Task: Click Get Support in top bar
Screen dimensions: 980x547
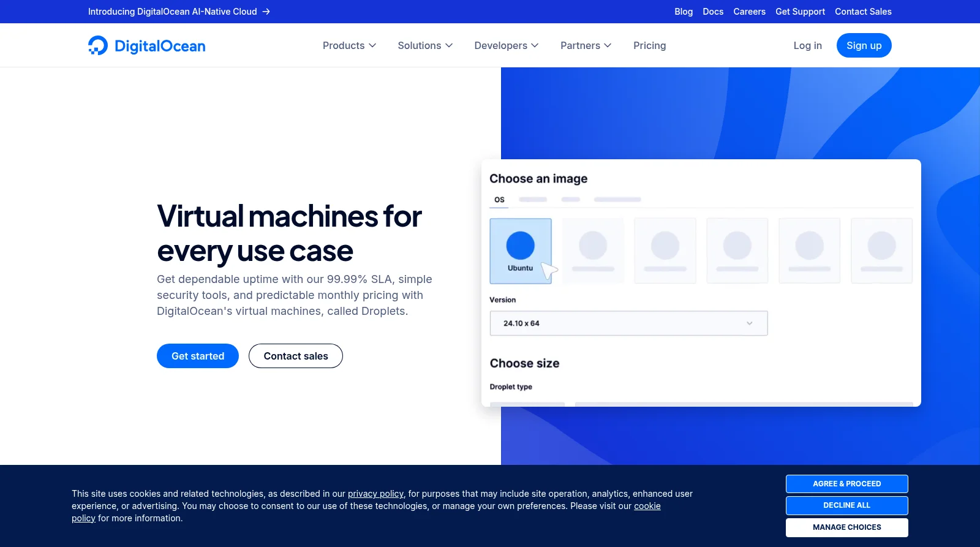Action: pyautogui.click(x=800, y=12)
